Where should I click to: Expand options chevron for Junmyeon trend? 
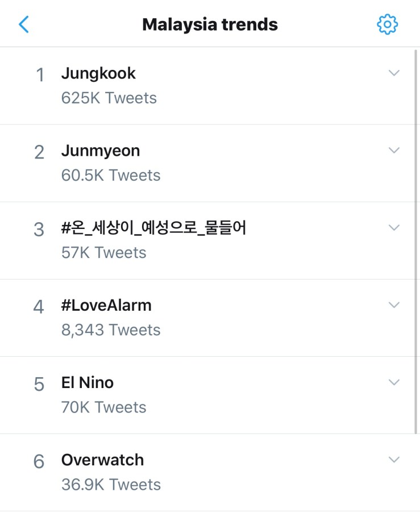coord(394,150)
